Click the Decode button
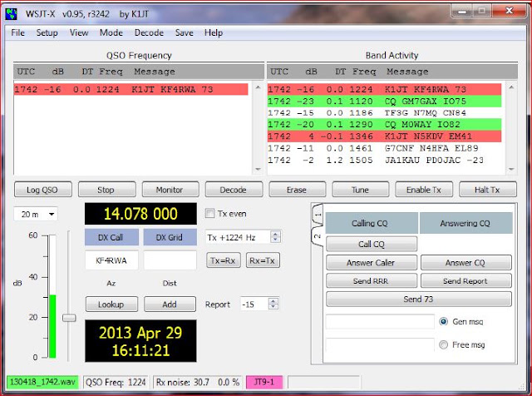532x396 pixels. (x=234, y=190)
